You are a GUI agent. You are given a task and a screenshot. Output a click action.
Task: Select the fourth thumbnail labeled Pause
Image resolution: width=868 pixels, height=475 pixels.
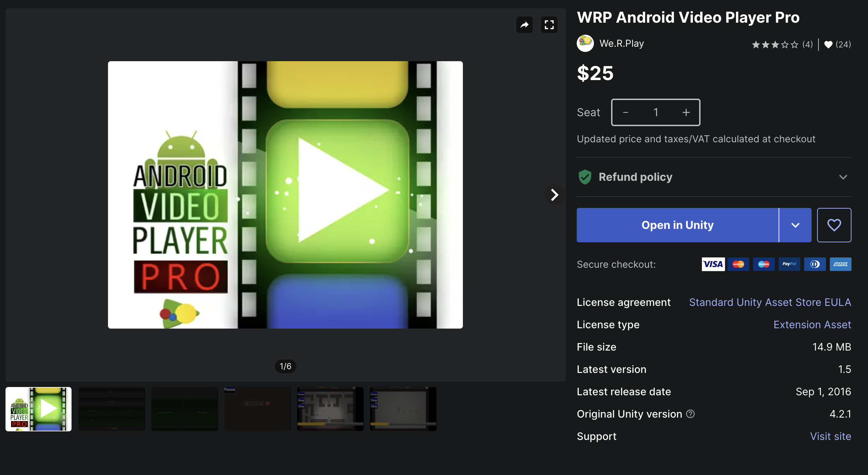point(258,409)
